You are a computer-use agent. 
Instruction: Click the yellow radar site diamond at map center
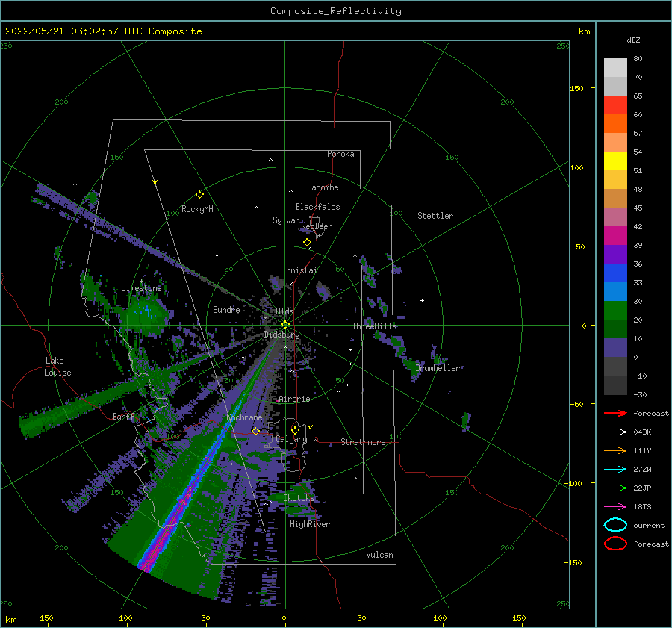click(285, 325)
